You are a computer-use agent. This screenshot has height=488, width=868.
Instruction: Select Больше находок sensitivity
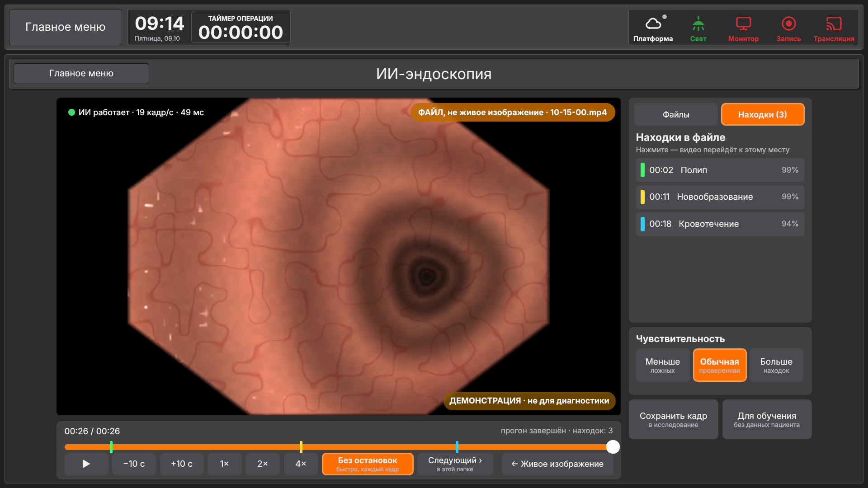pyautogui.click(x=776, y=365)
